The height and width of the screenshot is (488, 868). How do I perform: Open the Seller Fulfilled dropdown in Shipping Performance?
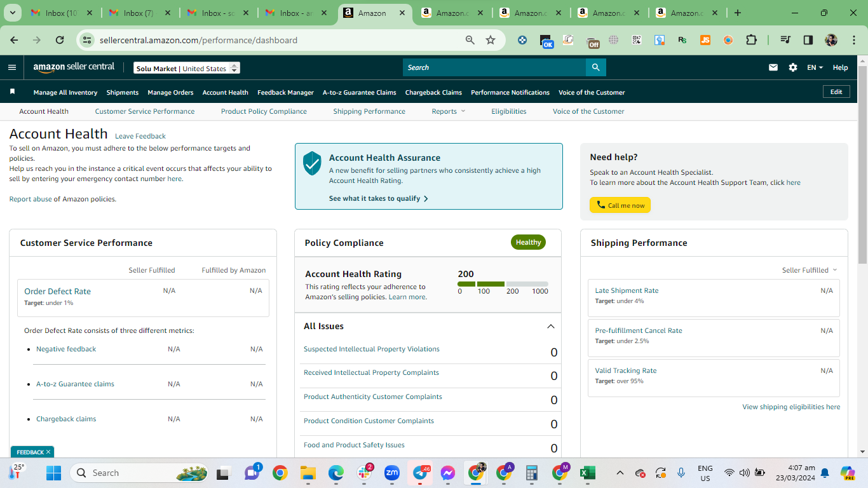810,270
